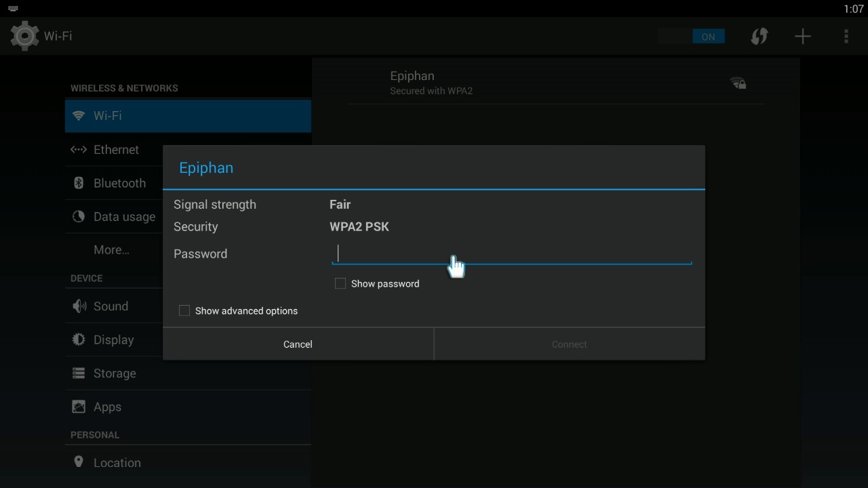Open Data usage settings
Screen dimensions: 868x488
(188, 217)
